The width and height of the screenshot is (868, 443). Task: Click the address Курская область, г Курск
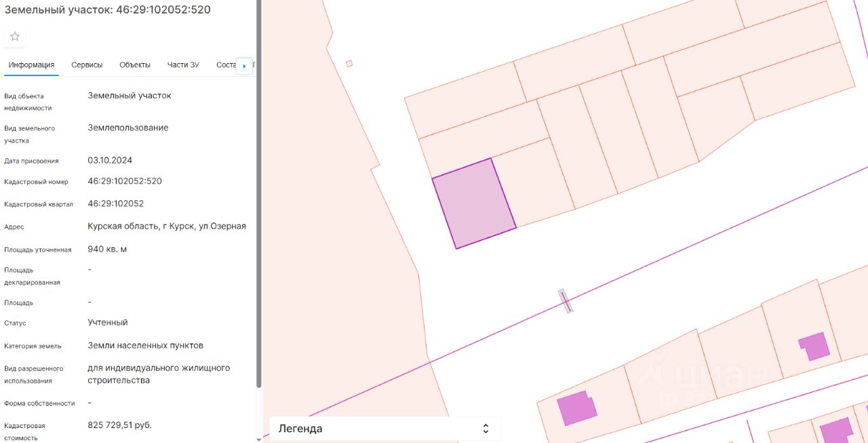click(167, 227)
